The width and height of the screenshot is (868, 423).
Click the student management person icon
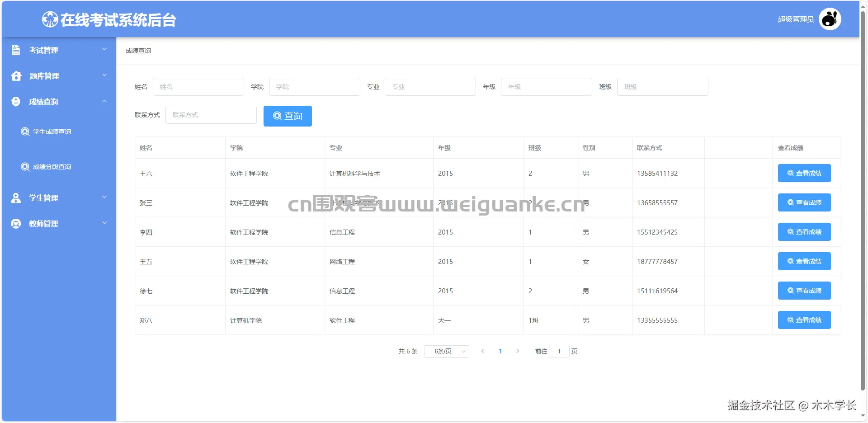pyautogui.click(x=16, y=198)
